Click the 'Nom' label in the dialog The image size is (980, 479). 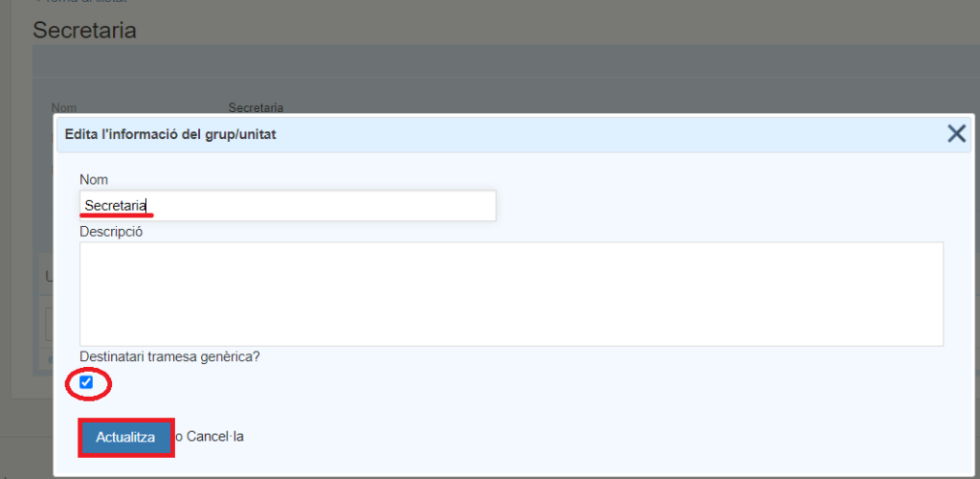point(94,179)
